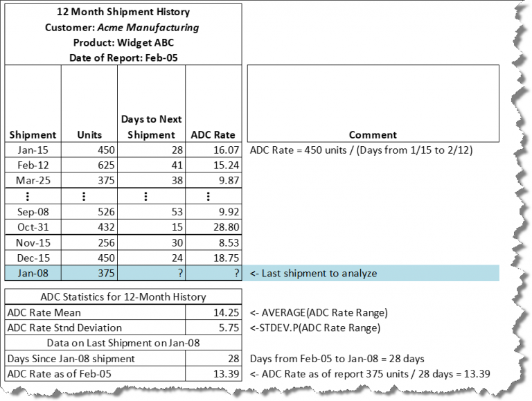Image resolution: width=532 pixels, height=401 pixels.
Task: Select the Stnd Deviation value 5.75
Action: coord(214,328)
